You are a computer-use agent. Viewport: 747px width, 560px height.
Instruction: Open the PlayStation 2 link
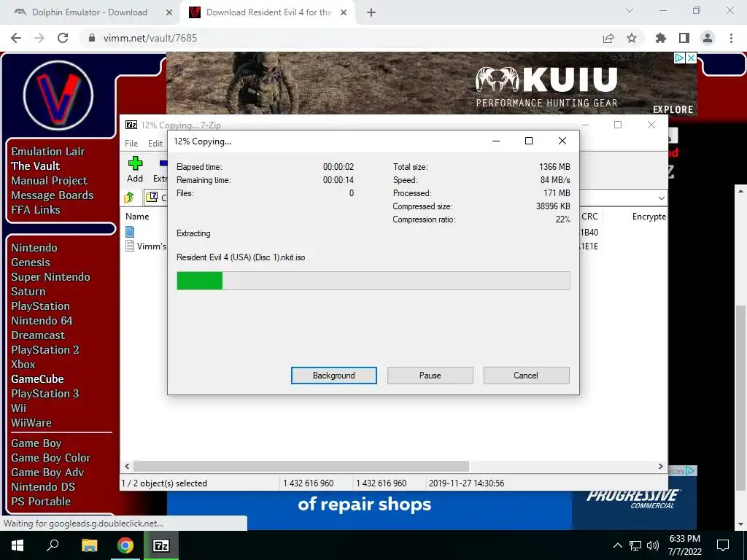(x=45, y=349)
